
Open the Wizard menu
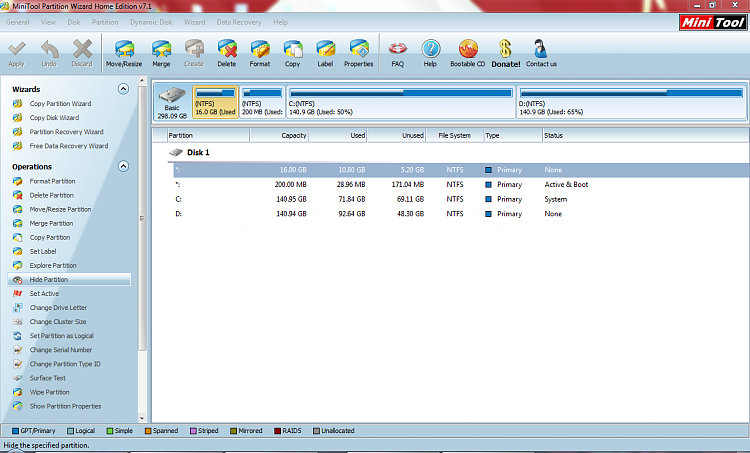[x=194, y=22]
